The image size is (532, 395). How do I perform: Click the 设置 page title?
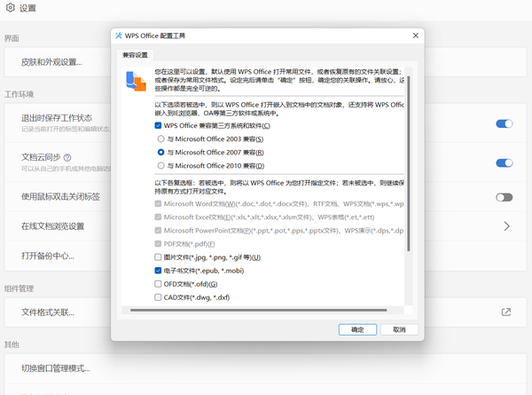[x=27, y=8]
